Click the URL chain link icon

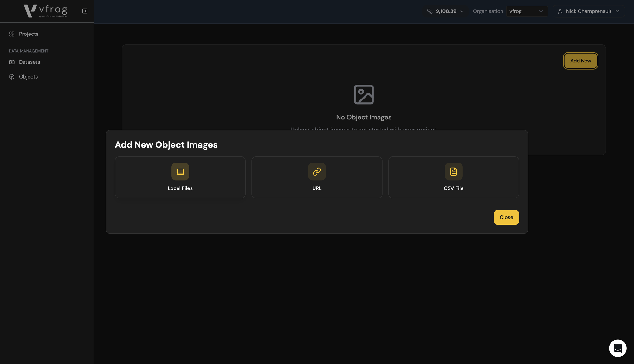coord(317,171)
